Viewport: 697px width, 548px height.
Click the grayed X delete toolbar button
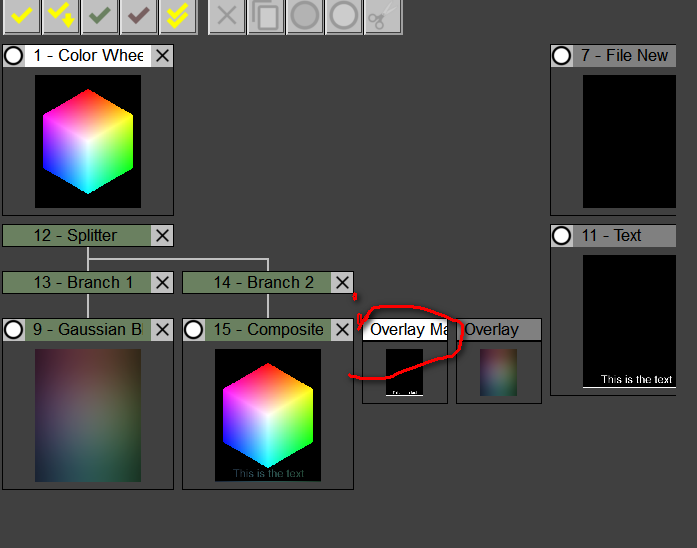[227, 16]
